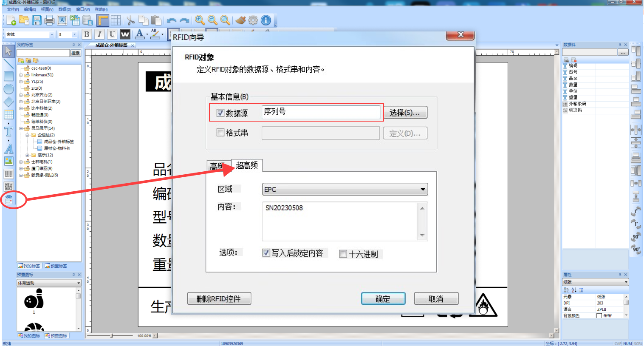644x346 pixels.
Task: Enable the 格式串 checkbox
Action: [x=220, y=133]
